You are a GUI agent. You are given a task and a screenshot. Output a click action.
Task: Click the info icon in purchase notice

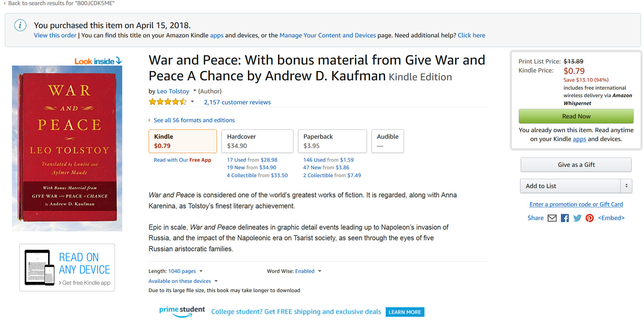pyautogui.click(x=20, y=25)
